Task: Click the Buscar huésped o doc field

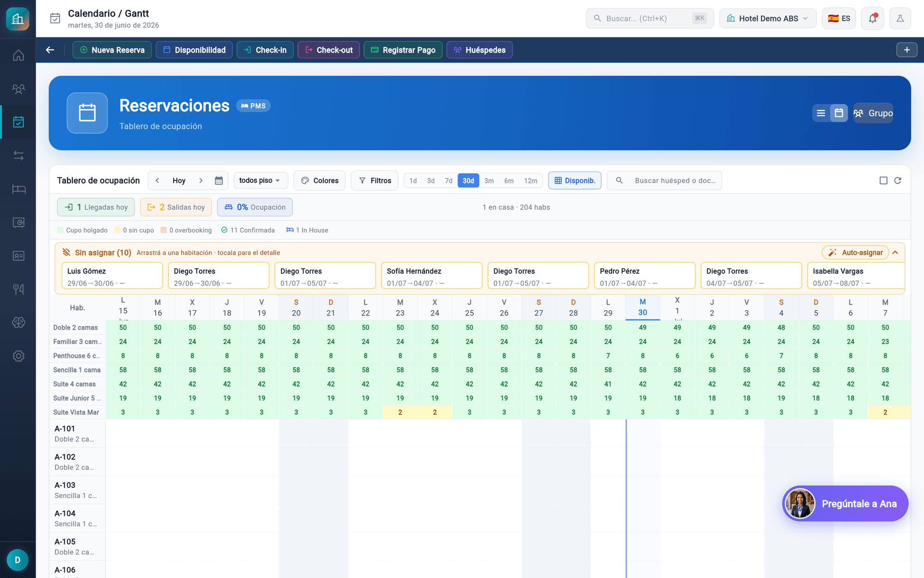Action: (664, 181)
